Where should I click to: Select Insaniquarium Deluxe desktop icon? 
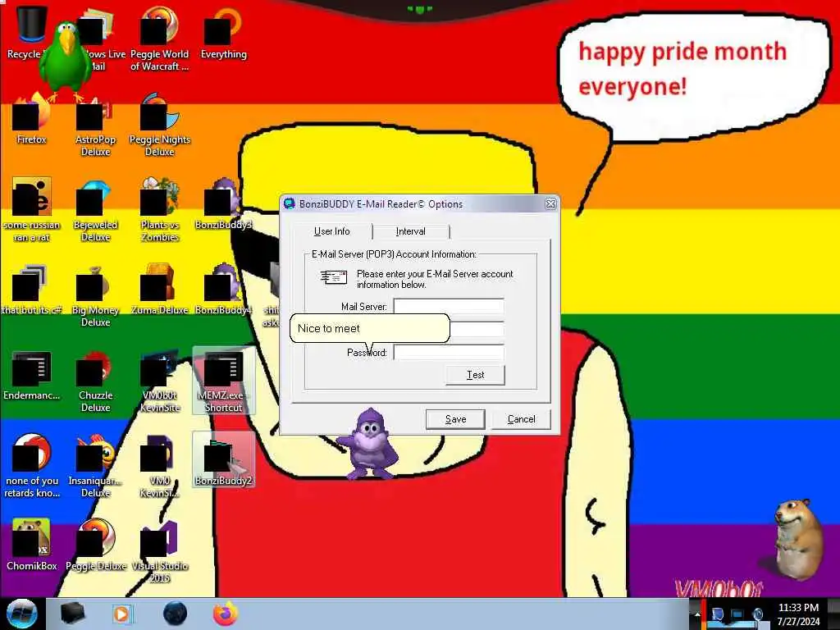95,466
